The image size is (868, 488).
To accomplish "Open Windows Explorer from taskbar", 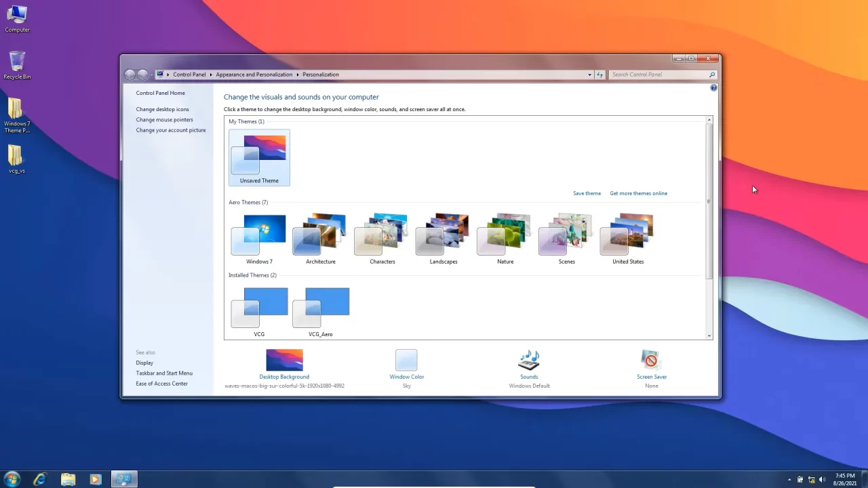I will 68,479.
